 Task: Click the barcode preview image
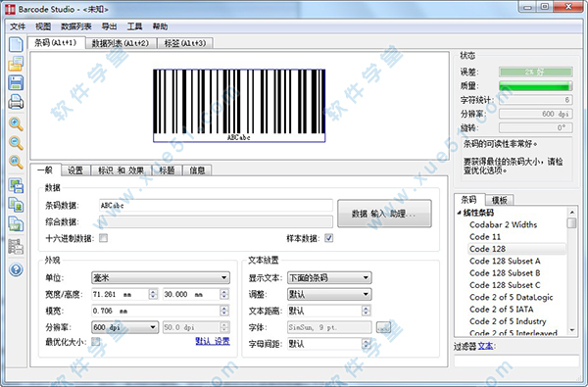(x=239, y=106)
